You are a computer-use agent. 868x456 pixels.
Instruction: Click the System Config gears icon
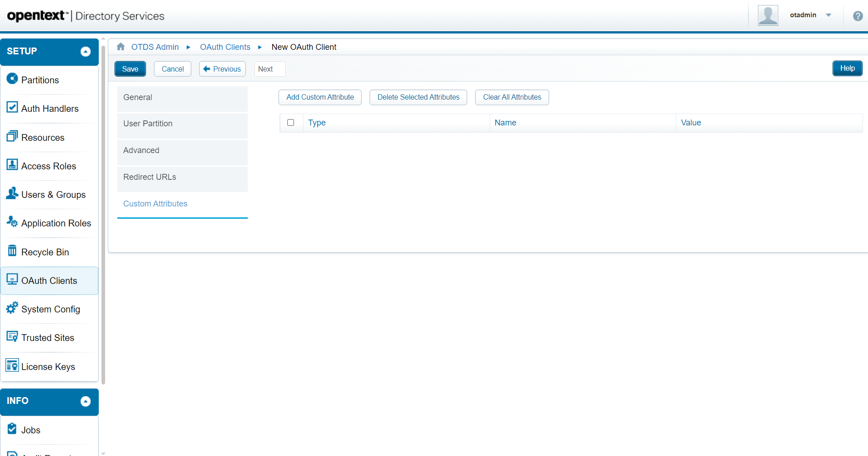[x=12, y=308]
